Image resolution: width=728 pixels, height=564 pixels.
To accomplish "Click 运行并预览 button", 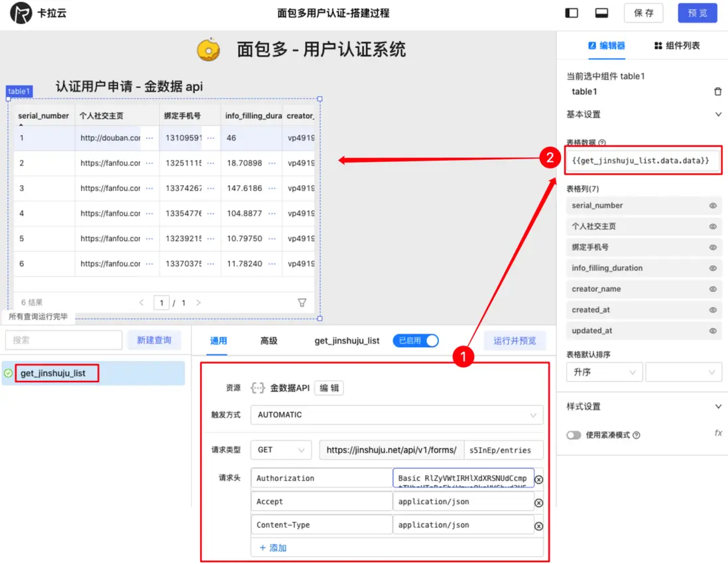I will click(x=515, y=340).
